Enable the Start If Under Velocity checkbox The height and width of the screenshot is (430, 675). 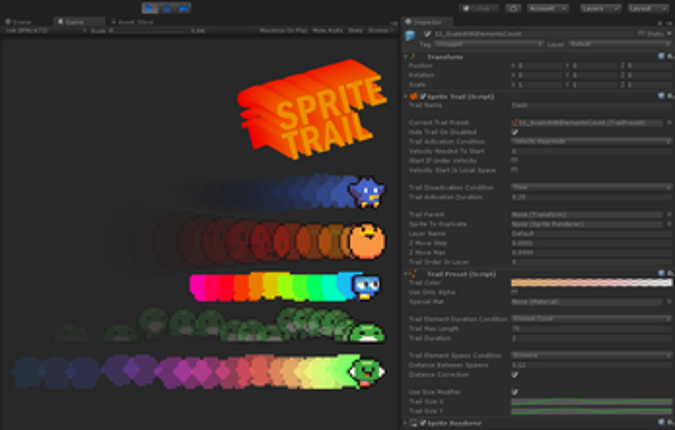point(515,160)
